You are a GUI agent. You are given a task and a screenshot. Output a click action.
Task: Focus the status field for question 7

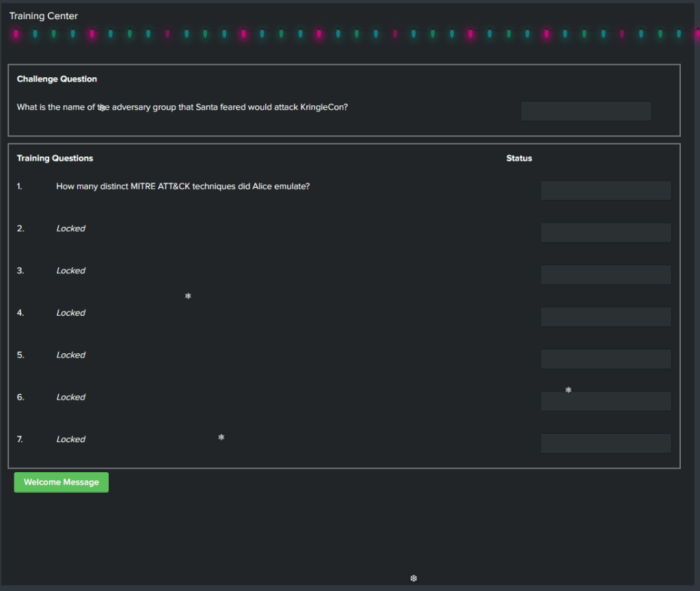606,443
